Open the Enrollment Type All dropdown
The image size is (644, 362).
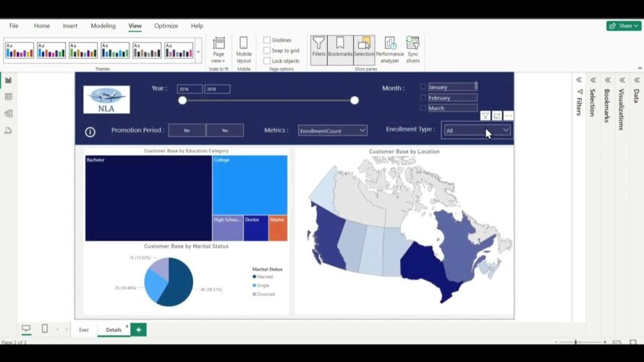pos(477,130)
